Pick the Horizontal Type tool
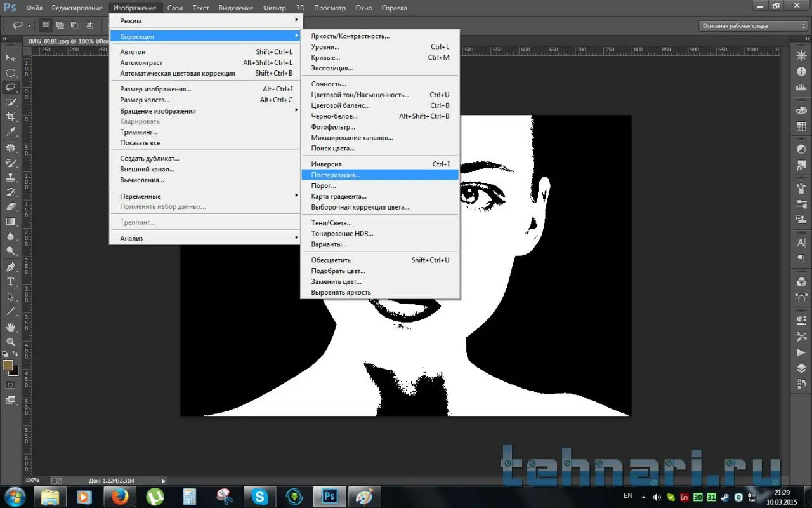Screen dimensions: 812x508 11,281
